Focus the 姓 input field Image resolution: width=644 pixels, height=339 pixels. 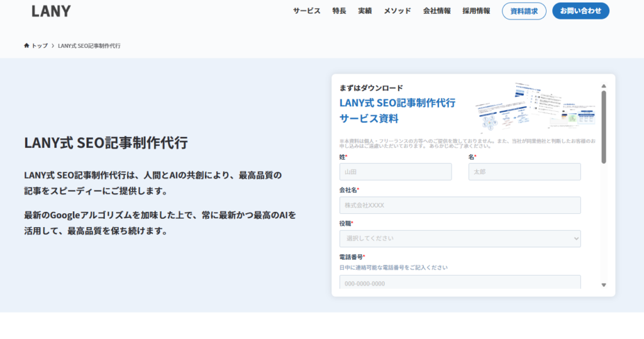pos(395,172)
